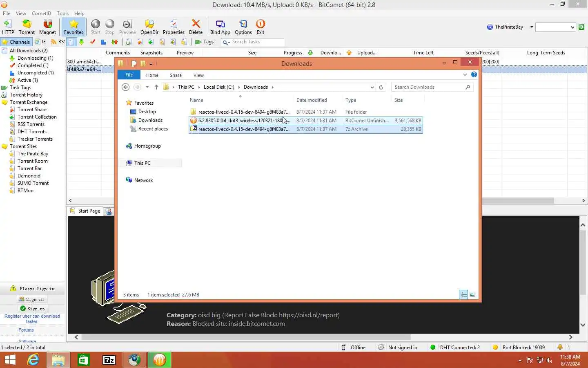Click the Magnet link toolbar icon
Image resolution: width=588 pixels, height=368 pixels.
[x=47, y=27]
